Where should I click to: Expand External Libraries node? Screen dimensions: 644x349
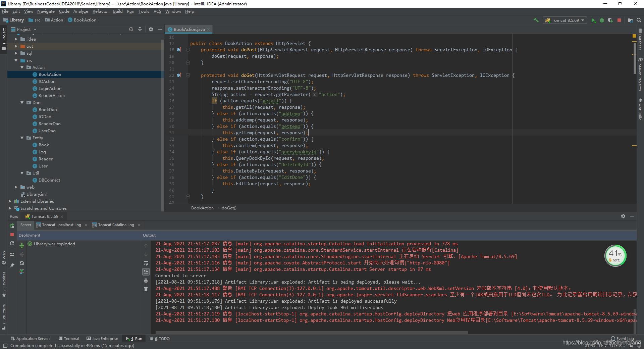tap(10, 201)
